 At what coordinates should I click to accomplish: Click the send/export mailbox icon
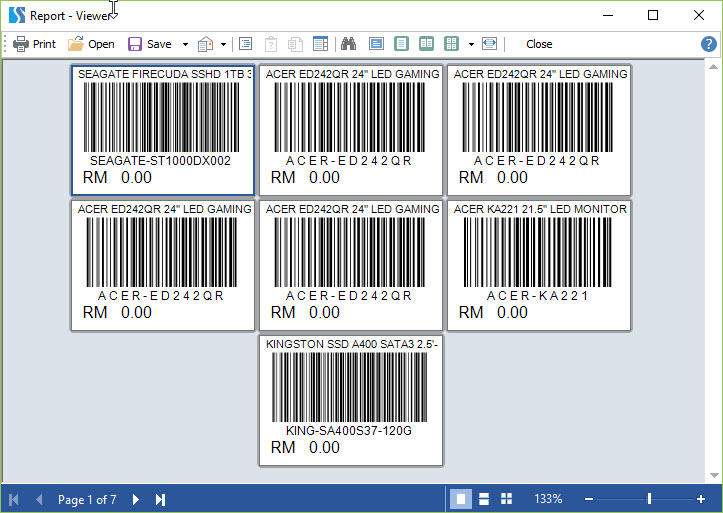point(205,44)
